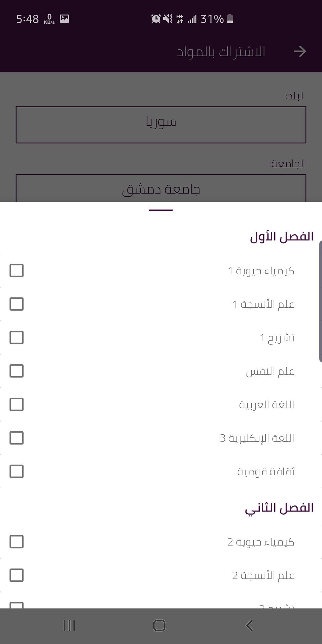Screen dimensions: 322x644
Task: Tap the back arrow in header
Action: click(x=300, y=51)
